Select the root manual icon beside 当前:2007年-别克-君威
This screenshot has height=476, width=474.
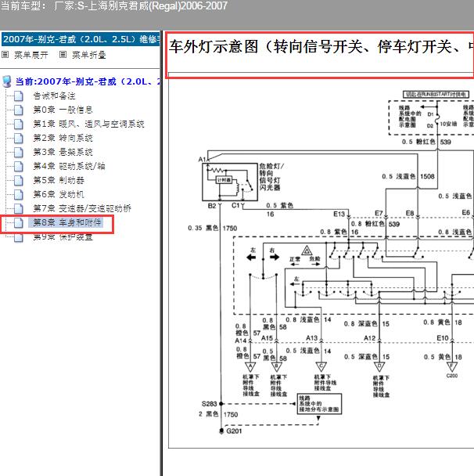tap(7, 81)
